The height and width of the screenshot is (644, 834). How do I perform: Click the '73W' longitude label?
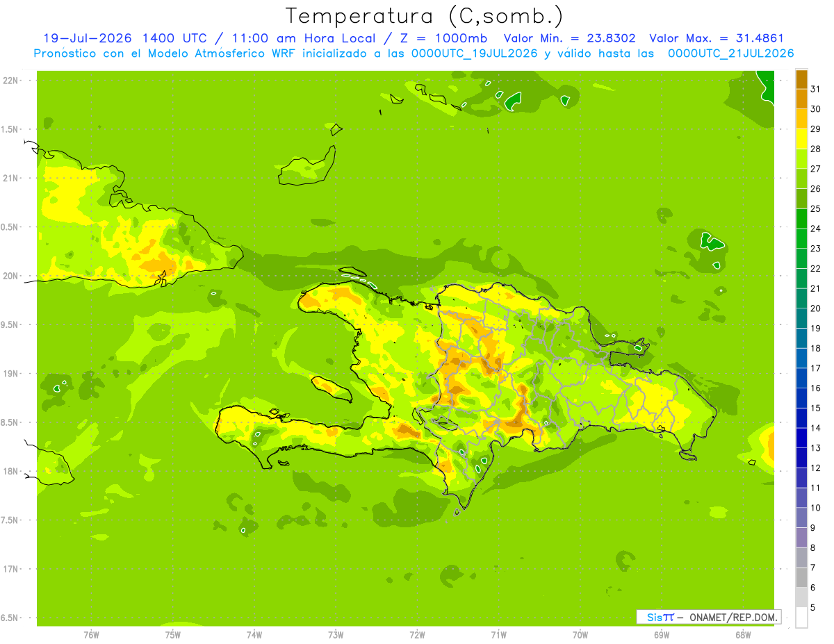[336, 635]
